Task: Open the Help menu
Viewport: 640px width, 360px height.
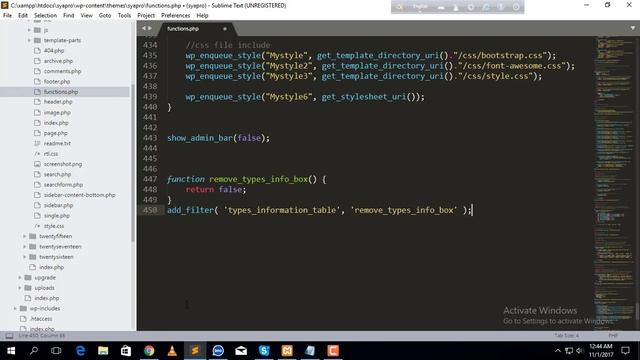Action: click(202, 16)
